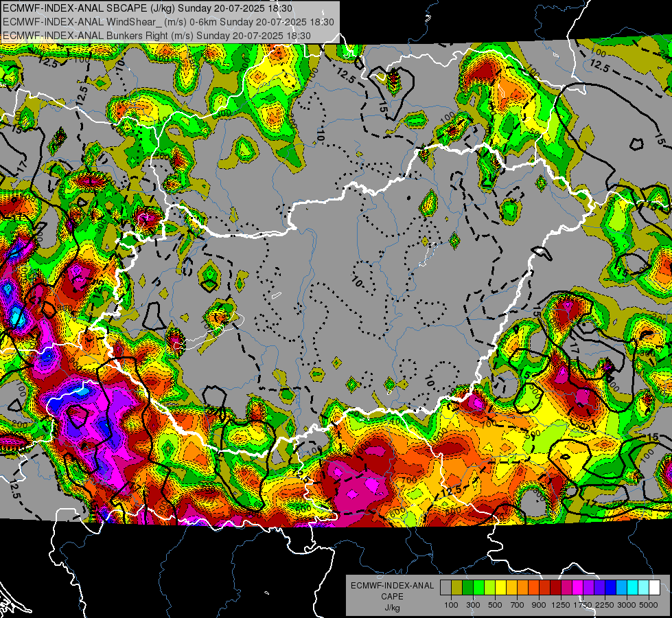The width and height of the screenshot is (672, 618).
Task: Select the white swatch at the legend end
Action: [x=654, y=588]
